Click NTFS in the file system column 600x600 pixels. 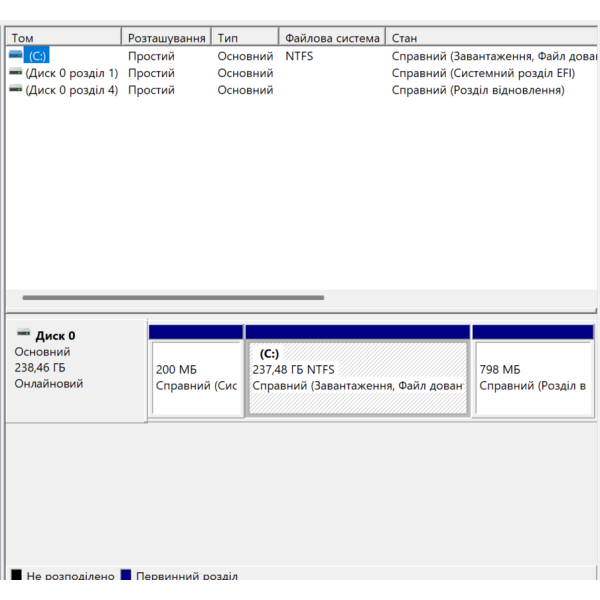(299, 56)
